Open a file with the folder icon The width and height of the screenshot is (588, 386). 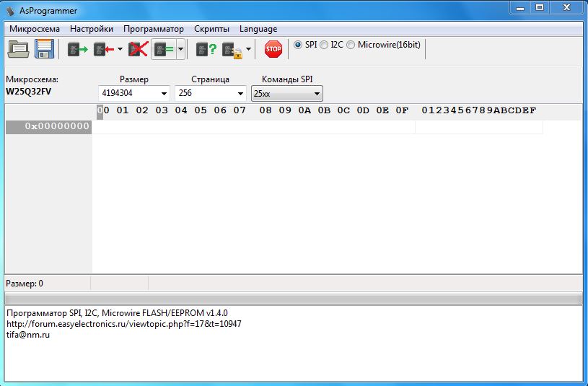18,49
